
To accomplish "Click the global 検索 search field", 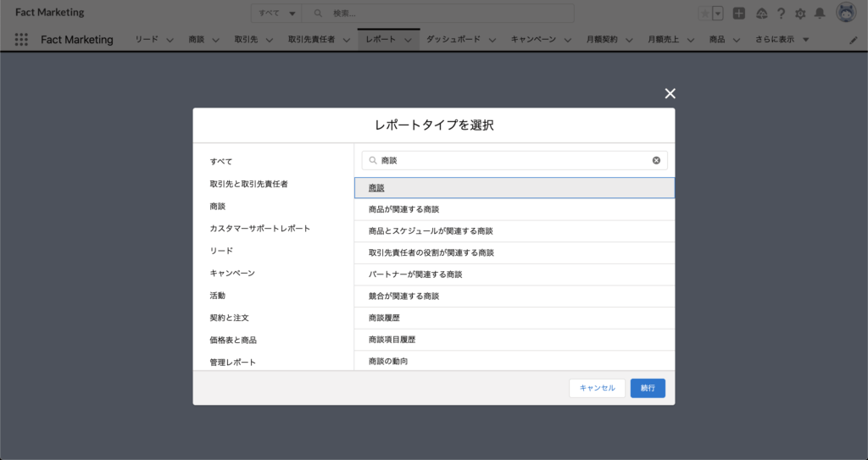I will click(438, 14).
